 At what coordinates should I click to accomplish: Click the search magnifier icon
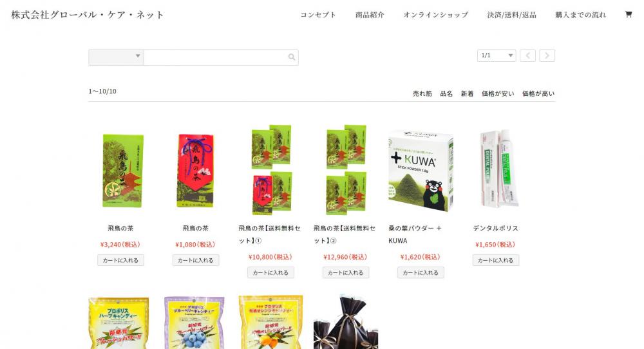tap(292, 57)
